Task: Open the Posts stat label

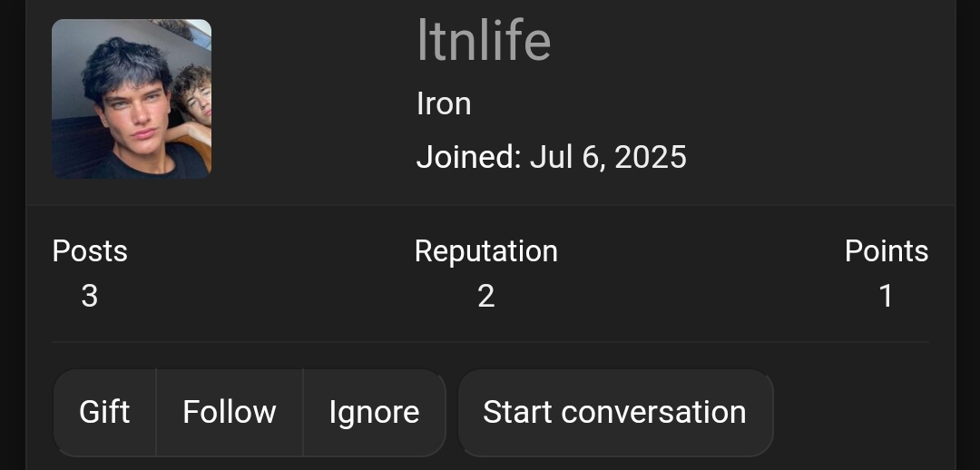Action: [x=90, y=251]
